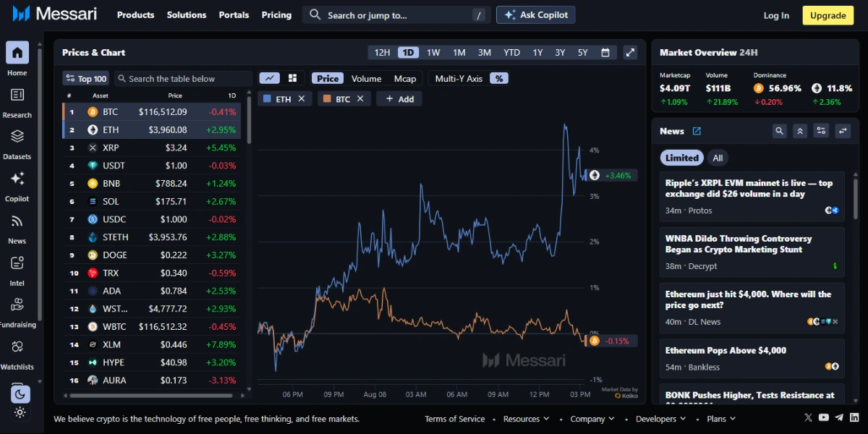Open the Top 100 filter dropdown
868x434 pixels.
click(x=85, y=78)
